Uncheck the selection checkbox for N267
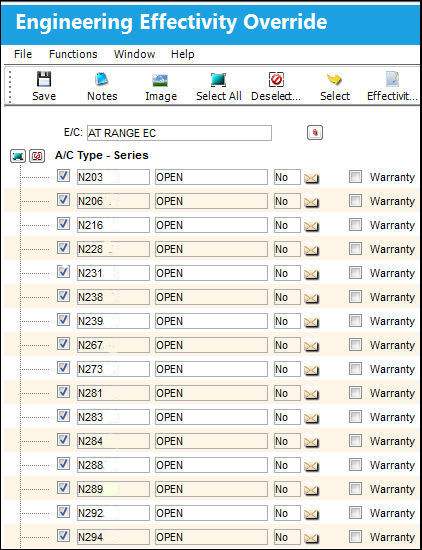The height and width of the screenshot is (550, 422). coord(63,344)
